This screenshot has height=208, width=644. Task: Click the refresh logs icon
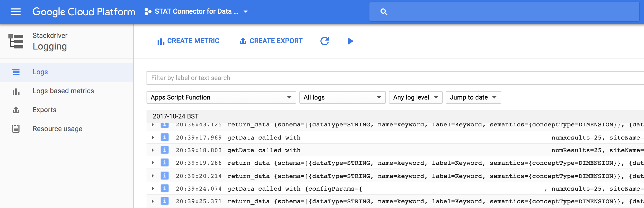coord(325,41)
